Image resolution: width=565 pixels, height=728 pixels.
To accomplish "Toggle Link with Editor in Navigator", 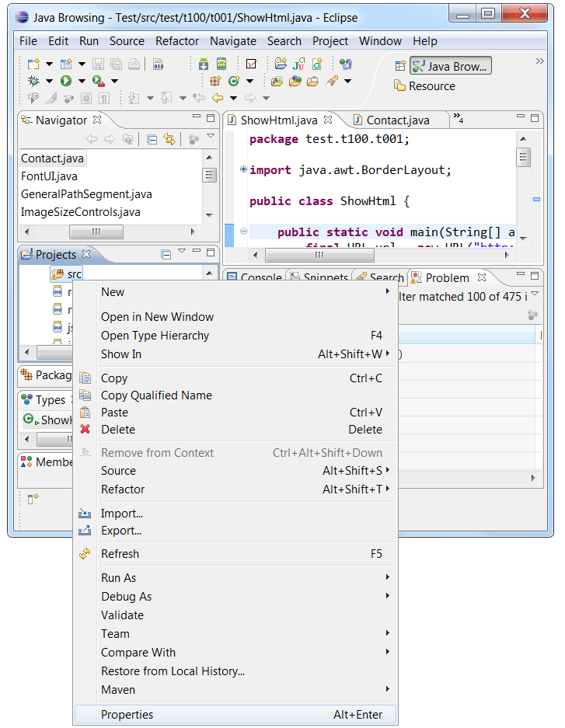I will [x=169, y=139].
